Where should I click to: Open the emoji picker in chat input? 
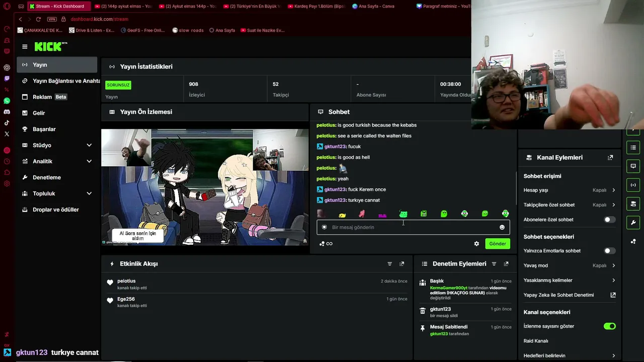coord(502,227)
